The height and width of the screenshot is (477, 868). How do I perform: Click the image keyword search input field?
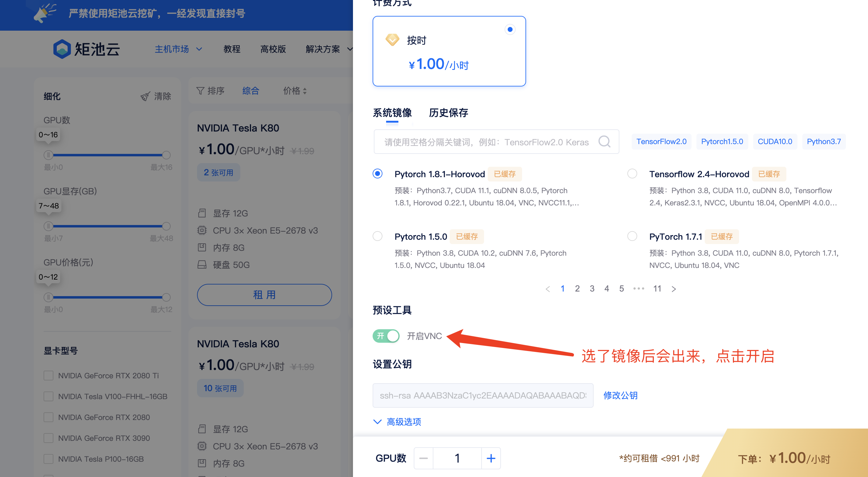point(486,142)
